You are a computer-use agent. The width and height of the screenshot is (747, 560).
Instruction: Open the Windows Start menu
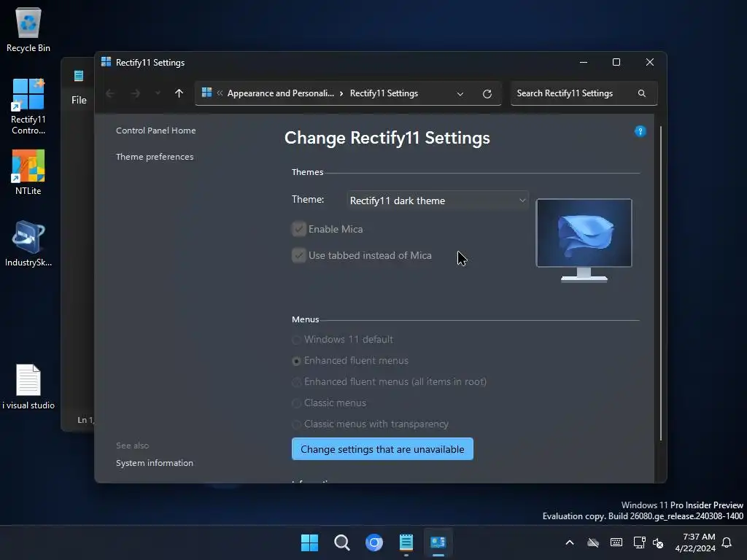(309, 542)
